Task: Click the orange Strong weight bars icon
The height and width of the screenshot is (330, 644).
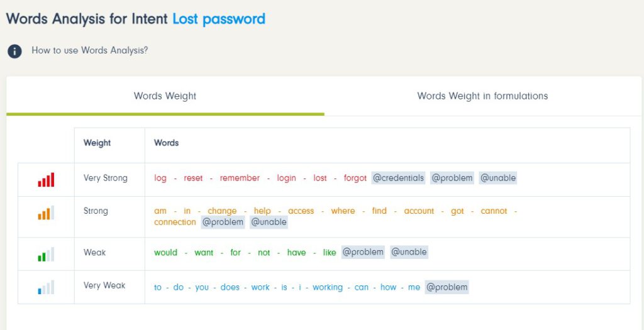Action: tap(46, 212)
